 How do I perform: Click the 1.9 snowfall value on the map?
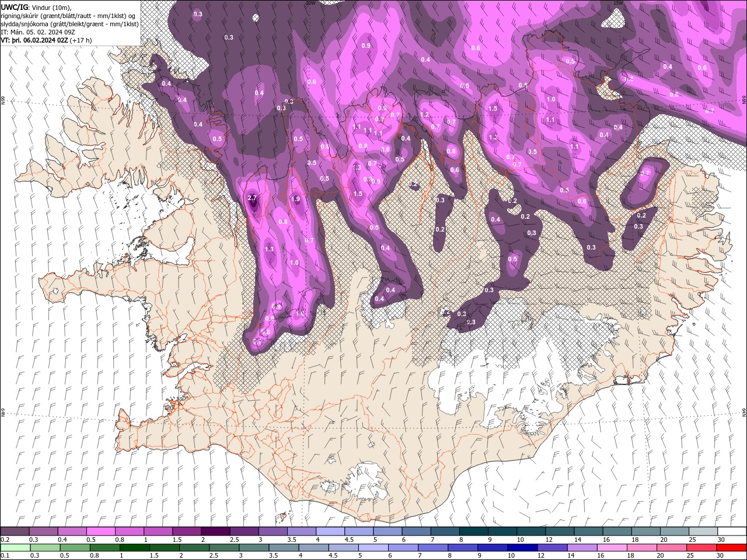point(295,199)
